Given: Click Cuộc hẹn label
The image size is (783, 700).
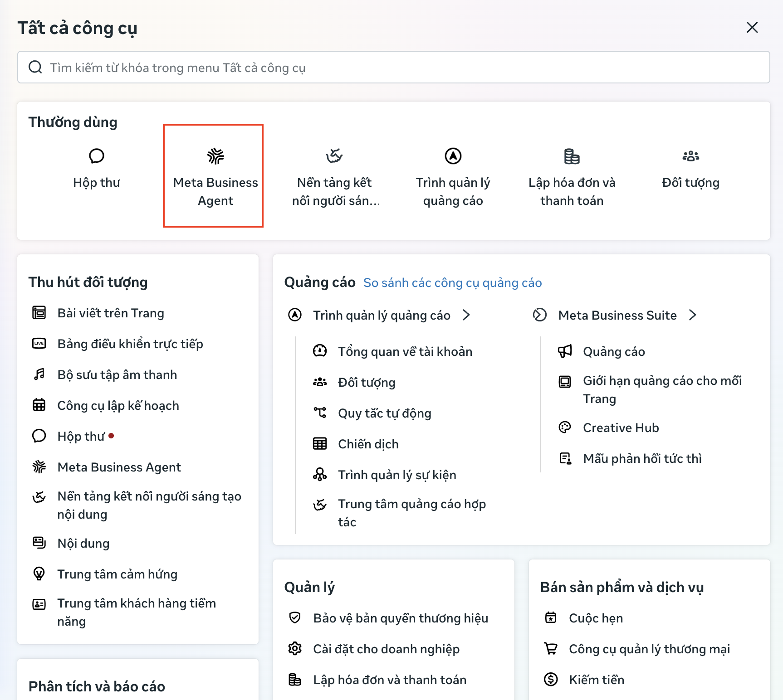Looking at the screenshot, I should point(596,618).
